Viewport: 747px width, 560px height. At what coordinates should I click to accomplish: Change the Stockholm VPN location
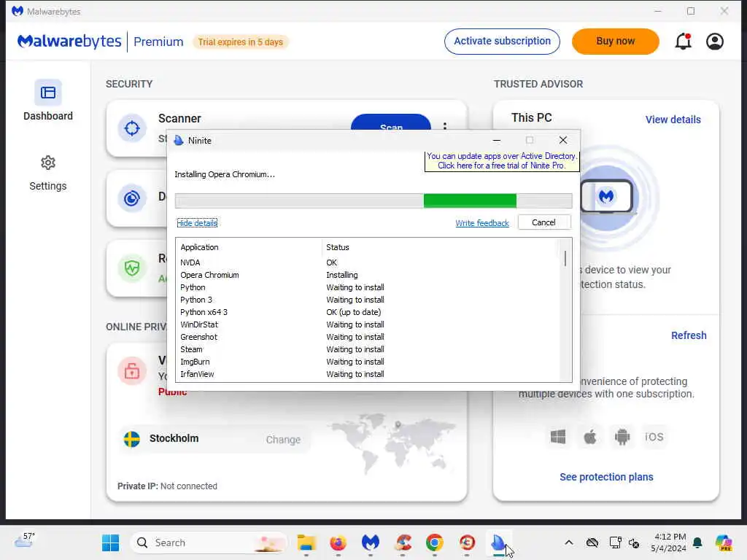pos(283,440)
